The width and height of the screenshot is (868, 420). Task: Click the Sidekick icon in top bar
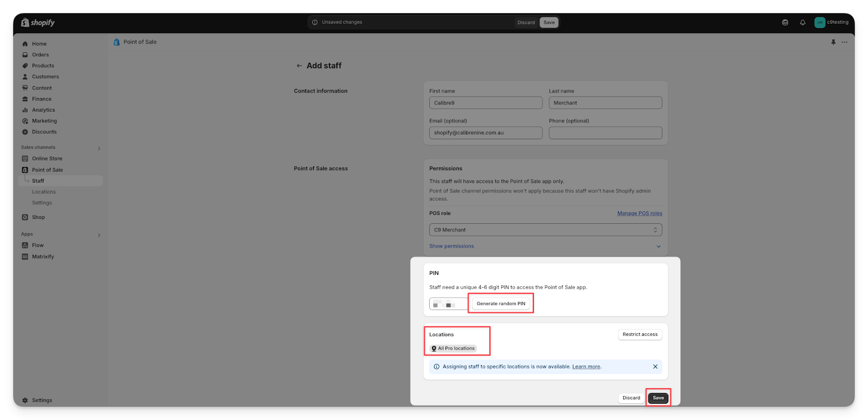pos(785,22)
